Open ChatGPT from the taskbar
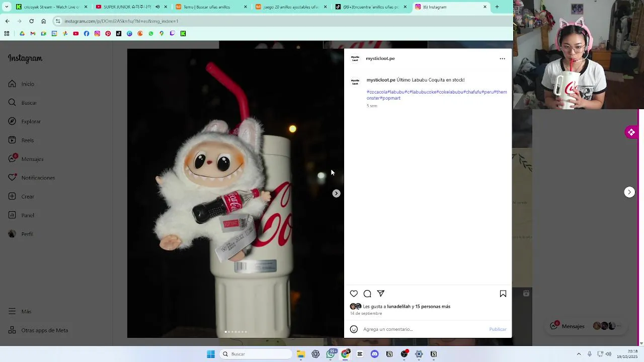 click(x=315, y=354)
